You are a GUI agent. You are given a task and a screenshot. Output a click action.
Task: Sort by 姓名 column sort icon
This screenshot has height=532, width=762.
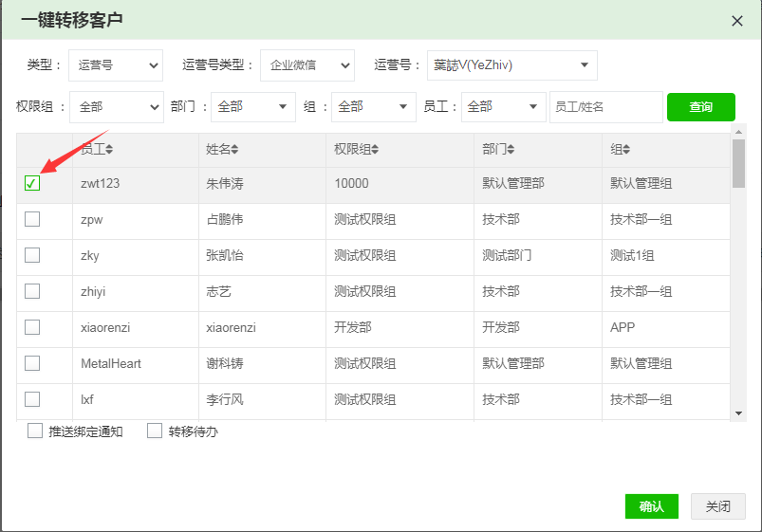click(234, 150)
